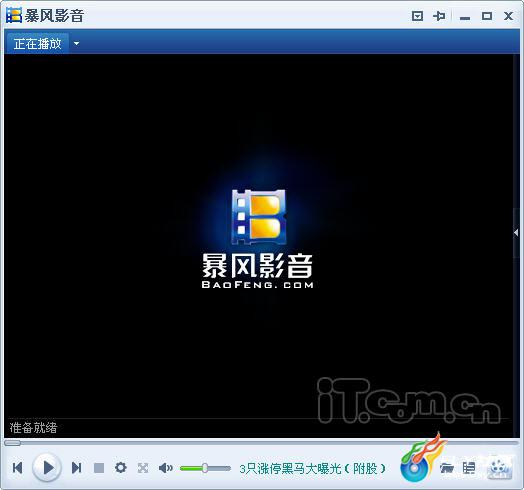
Task: Open the dropdown arrow next to 正在播放
Action: click(x=77, y=43)
